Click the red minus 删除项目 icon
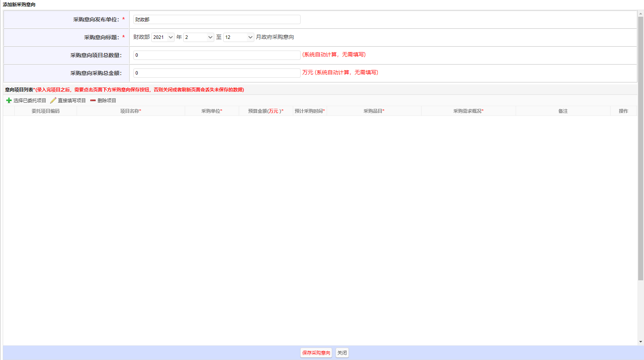Image resolution: width=644 pixels, height=360 pixels. pos(93,101)
